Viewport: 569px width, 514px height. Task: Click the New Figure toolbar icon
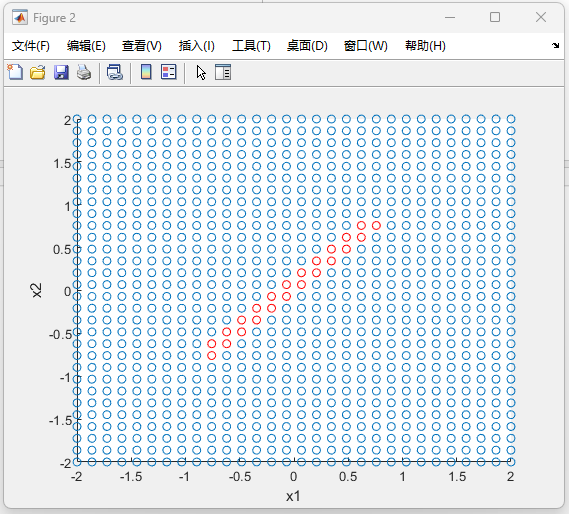(15, 72)
